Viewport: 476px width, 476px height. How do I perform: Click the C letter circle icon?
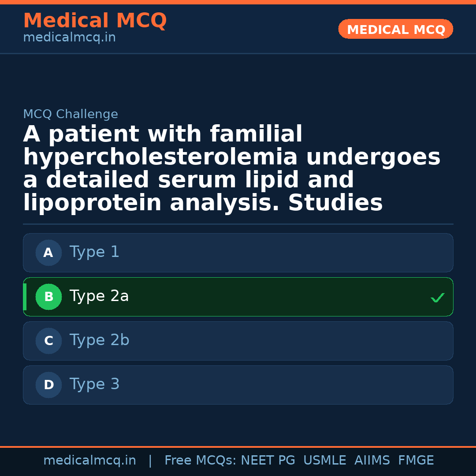click(x=48, y=341)
